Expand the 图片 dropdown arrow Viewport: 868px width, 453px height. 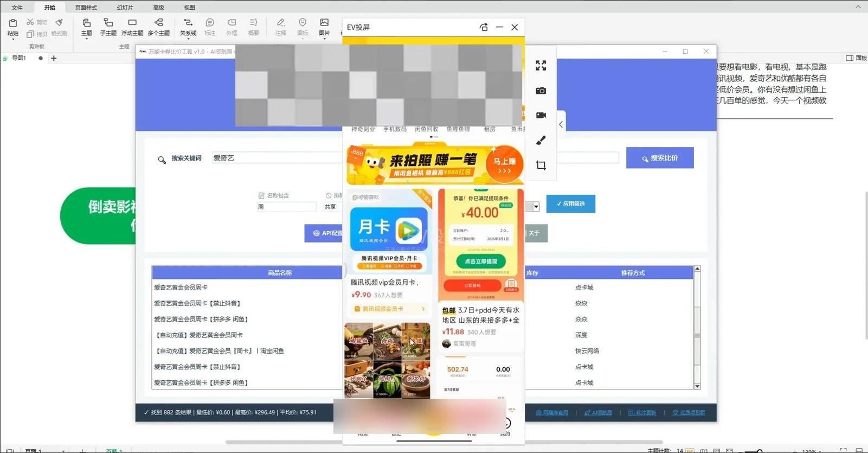pyautogui.click(x=324, y=40)
